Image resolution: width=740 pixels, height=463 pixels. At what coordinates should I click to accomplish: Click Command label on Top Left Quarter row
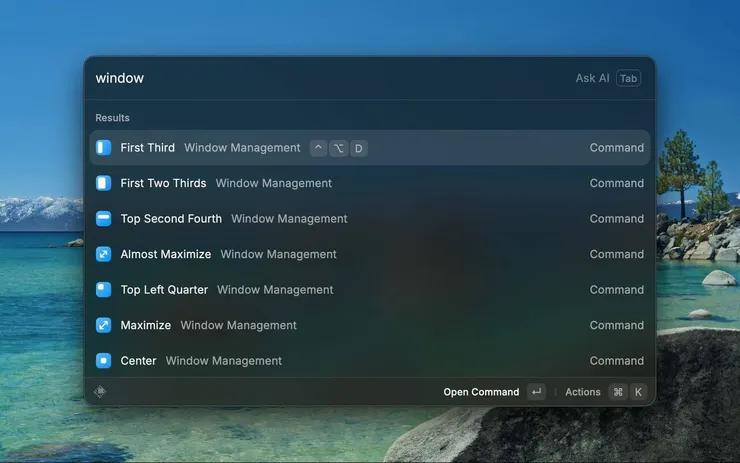pos(616,289)
